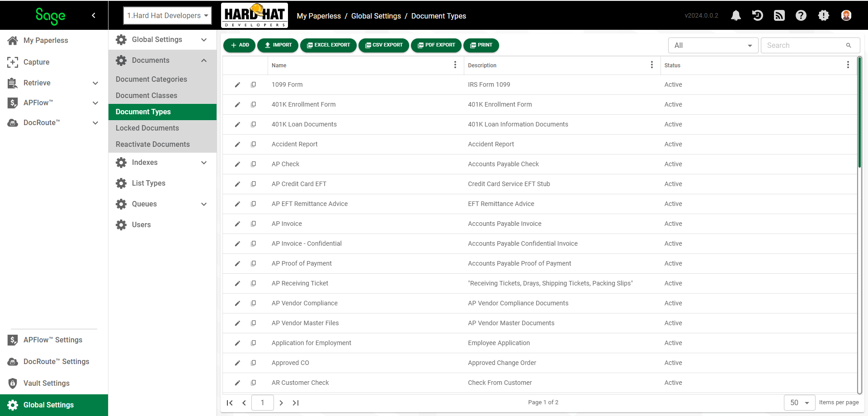Open the RSS feed icon in header
Screen dimensions: 868x416
pos(779,15)
